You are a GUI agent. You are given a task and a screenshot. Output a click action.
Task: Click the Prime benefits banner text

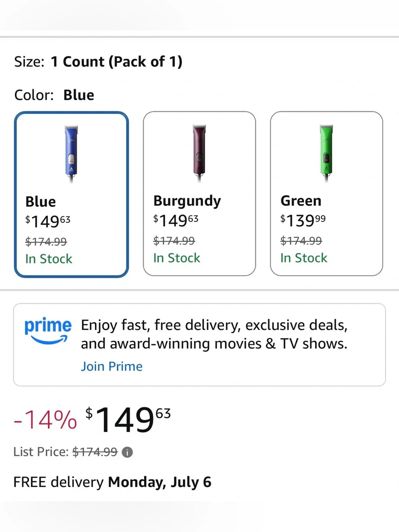[x=214, y=334]
